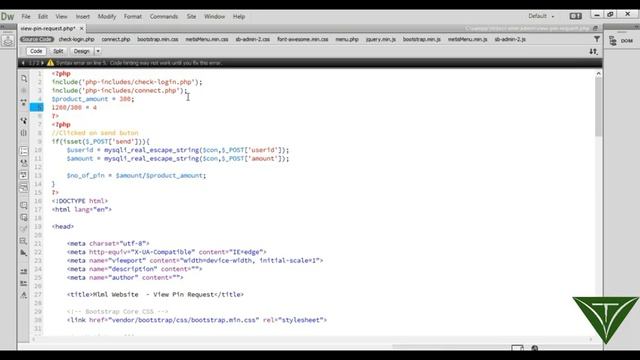Toggle Word Wrap in code toolbar
Image resolution: width=640 pixels, height=360 pixels.
coord(24,175)
